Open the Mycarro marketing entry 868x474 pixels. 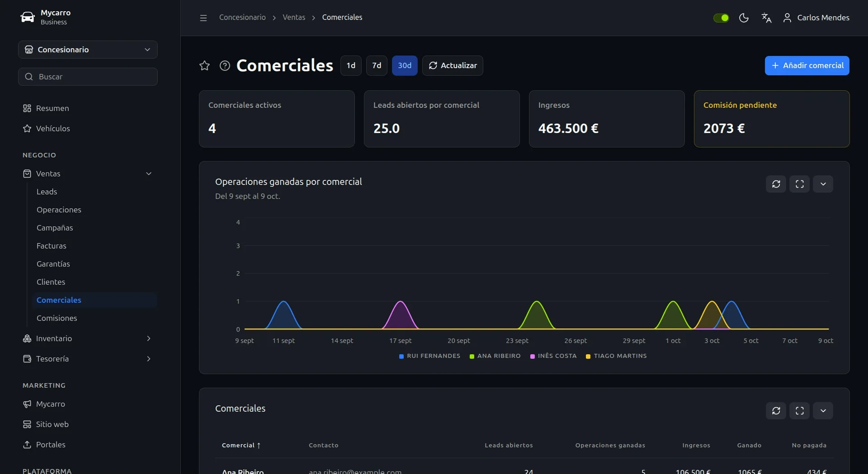88,404
